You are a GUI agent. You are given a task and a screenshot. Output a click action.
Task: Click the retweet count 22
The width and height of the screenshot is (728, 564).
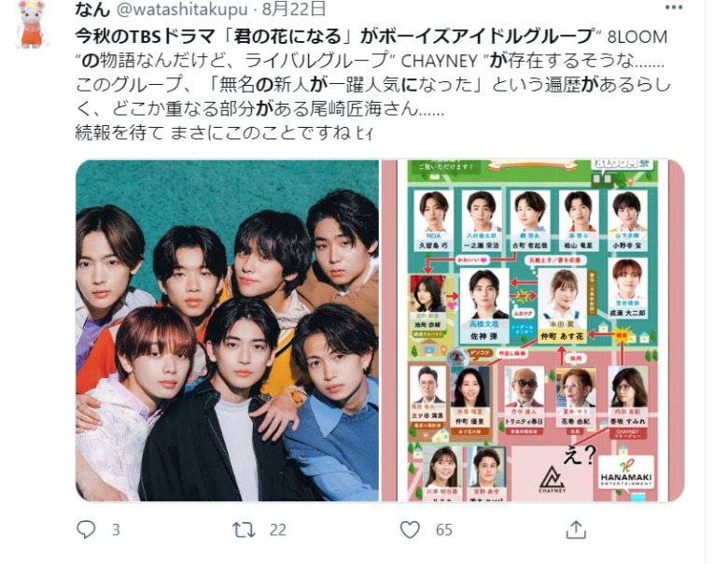pos(277,530)
